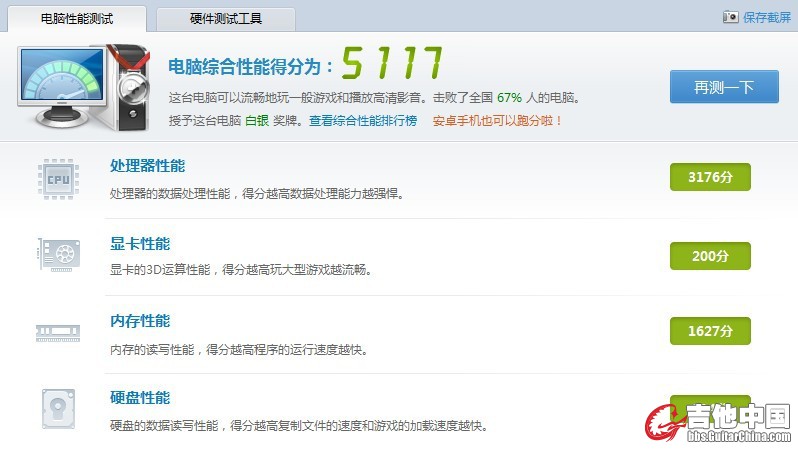Switch to the 硬件测试工具 tab
The height and width of the screenshot is (452, 798).
click(x=226, y=19)
